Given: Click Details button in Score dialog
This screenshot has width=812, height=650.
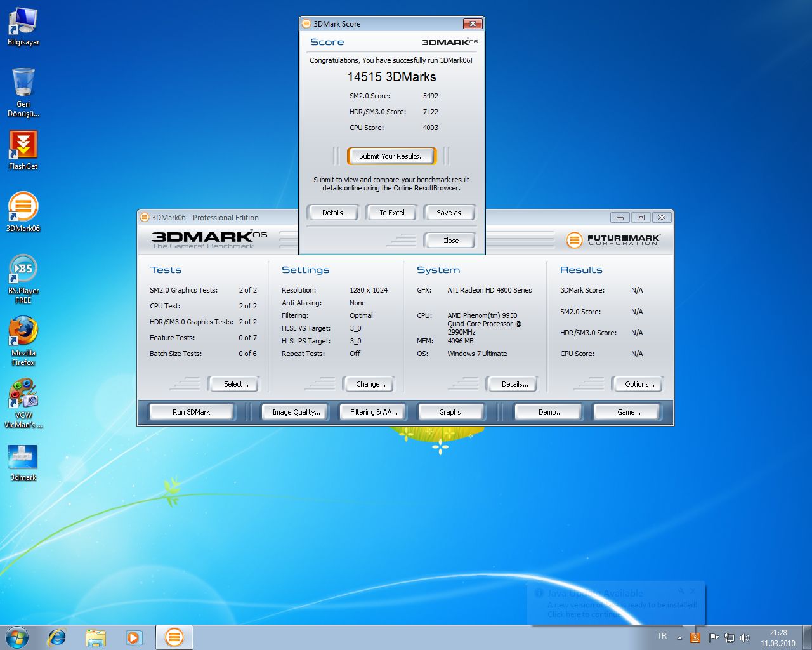Looking at the screenshot, I should (335, 213).
